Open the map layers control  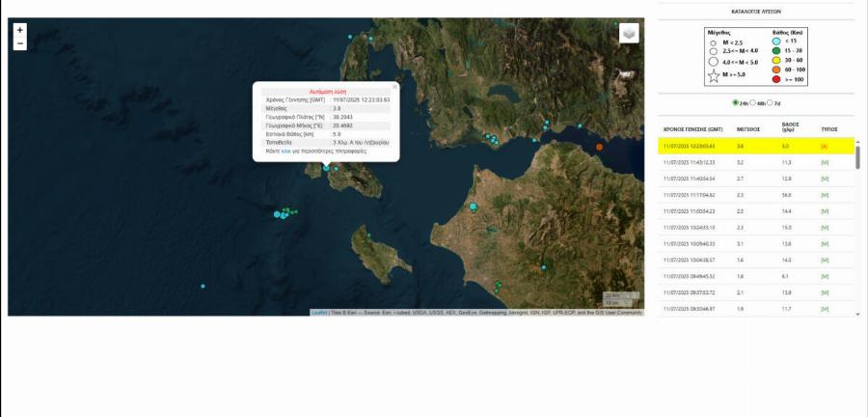click(x=629, y=34)
